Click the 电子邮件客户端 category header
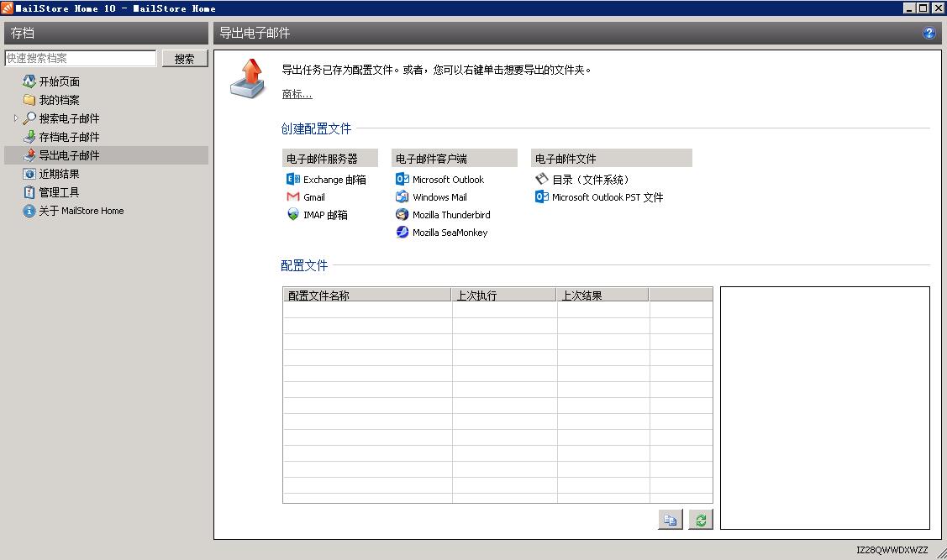Image resolution: width=947 pixels, height=560 pixels. (x=454, y=159)
